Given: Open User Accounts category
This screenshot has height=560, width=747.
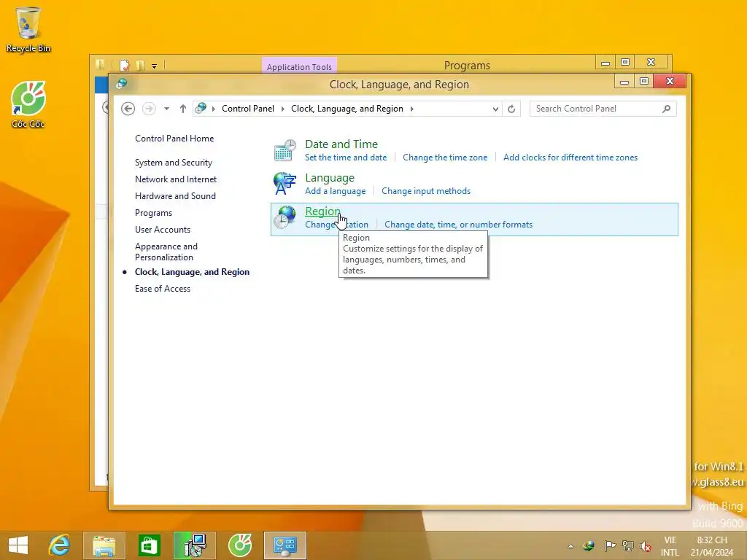Looking at the screenshot, I should [163, 230].
